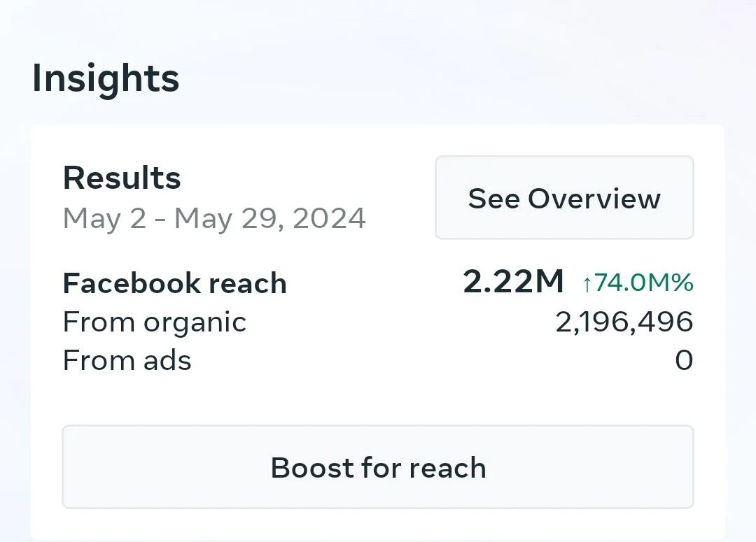Click the Insights page title
The width and height of the screenshot is (756, 542).
pos(106,78)
